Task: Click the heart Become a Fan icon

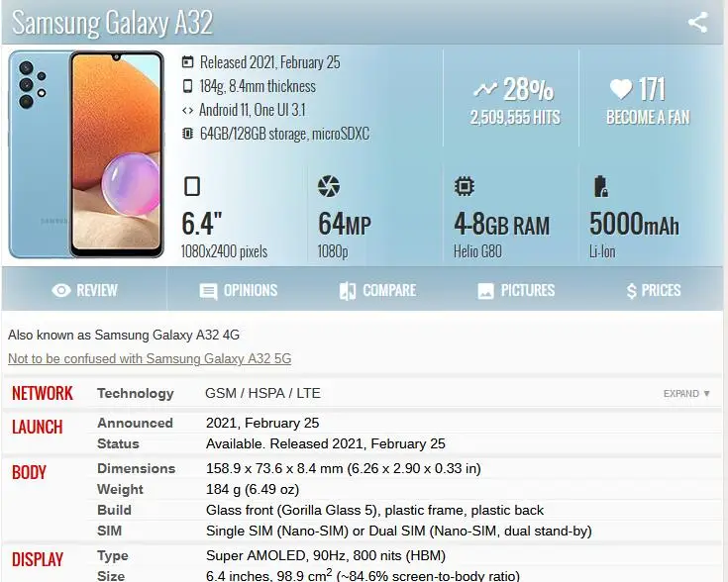Action: point(621,89)
